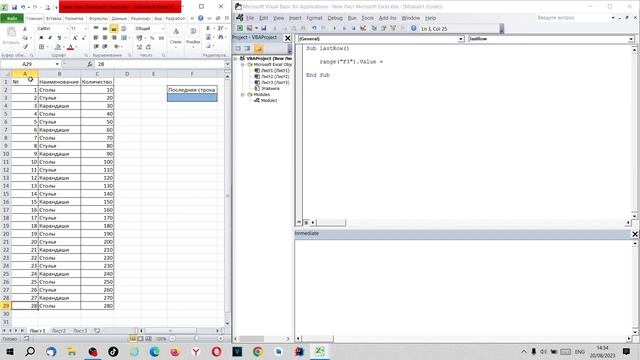Select Module1 in the project tree
Screen dimensions: 640x360
tap(269, 100)
